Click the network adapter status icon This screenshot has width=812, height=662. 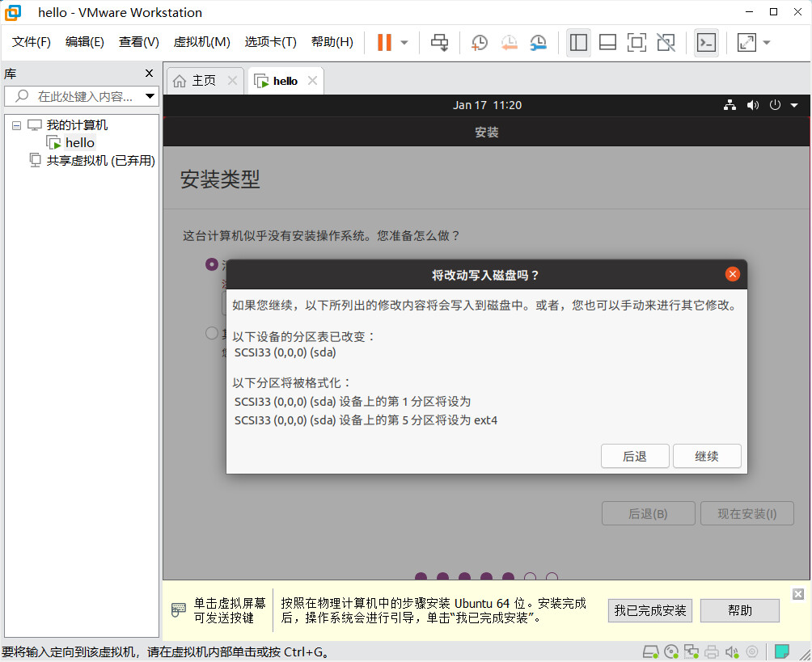[691, 651]
